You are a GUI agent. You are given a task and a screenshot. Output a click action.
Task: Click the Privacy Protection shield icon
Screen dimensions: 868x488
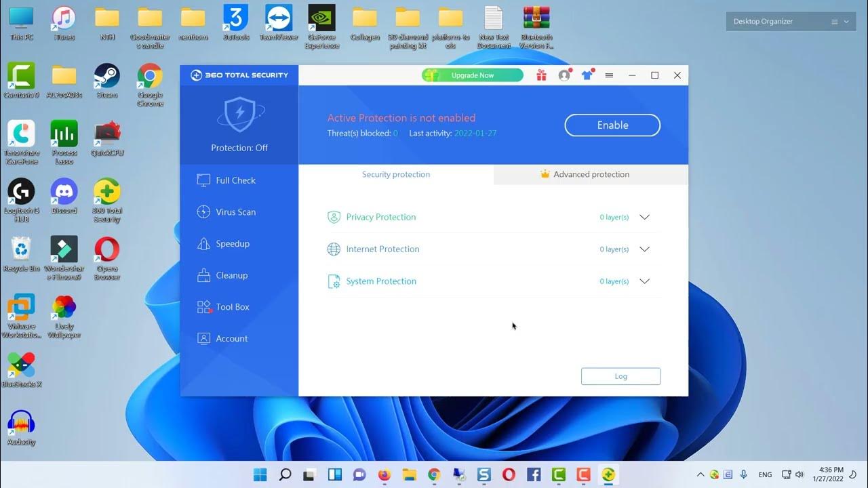tap(334, 217)
